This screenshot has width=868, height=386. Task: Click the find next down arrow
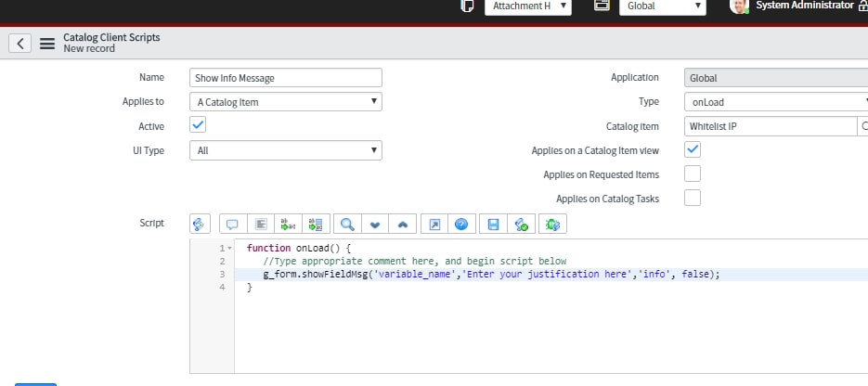coord(375,224)
